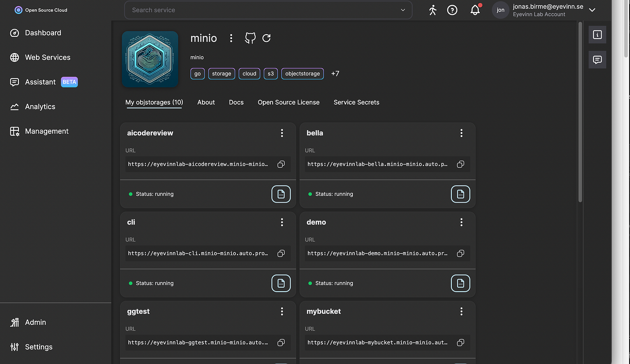Open the Admin page
630x364 pixels.
click(28, 322)
